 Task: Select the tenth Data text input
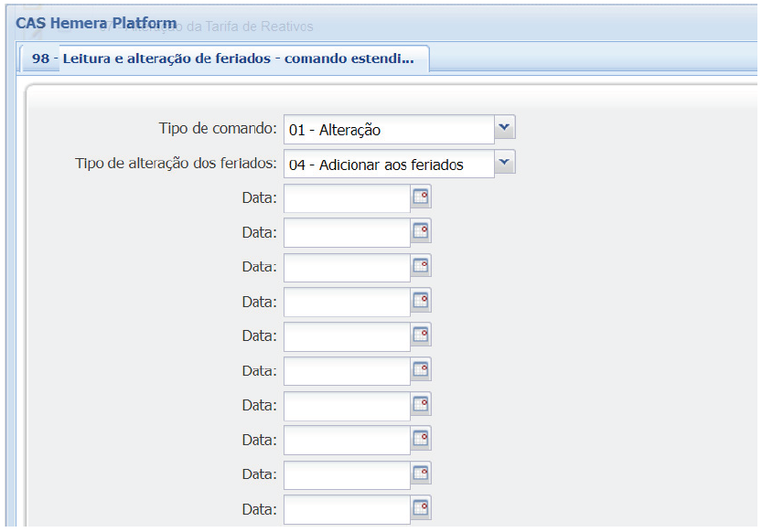(347, 510)
